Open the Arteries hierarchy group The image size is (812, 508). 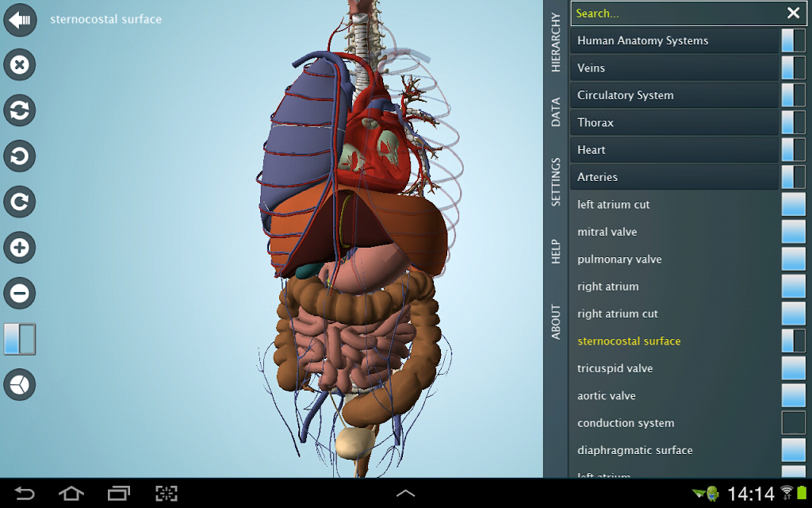pos(674,177)
